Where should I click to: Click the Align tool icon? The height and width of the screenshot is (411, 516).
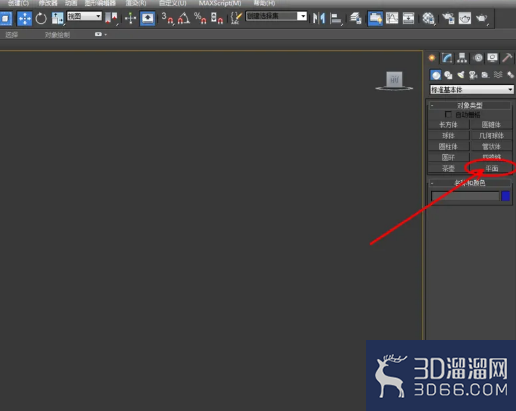pos(336,18)
